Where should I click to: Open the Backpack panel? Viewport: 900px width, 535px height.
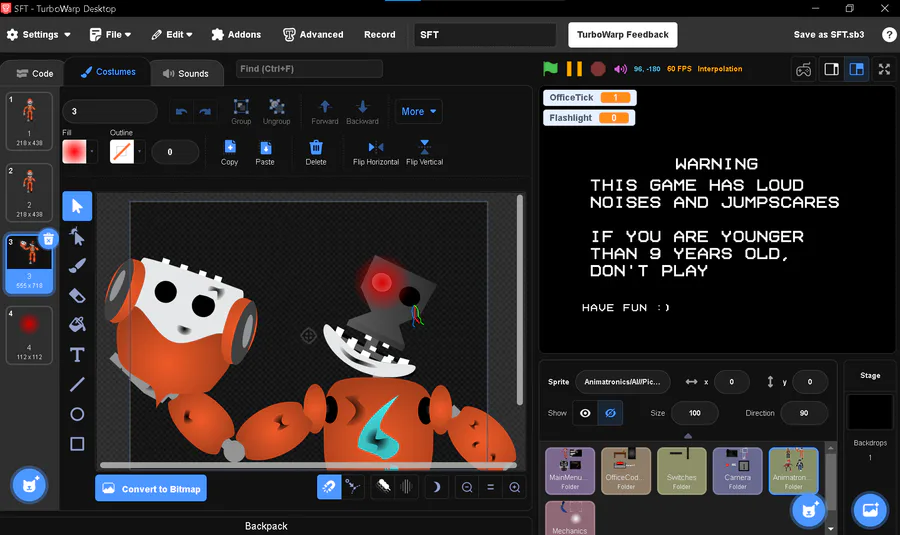[x=266, y=526]
